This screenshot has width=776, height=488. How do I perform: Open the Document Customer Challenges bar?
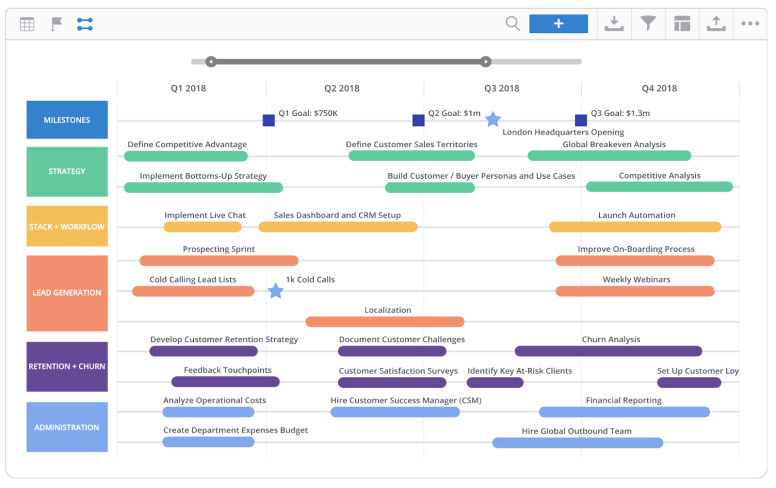coord(392,351)
